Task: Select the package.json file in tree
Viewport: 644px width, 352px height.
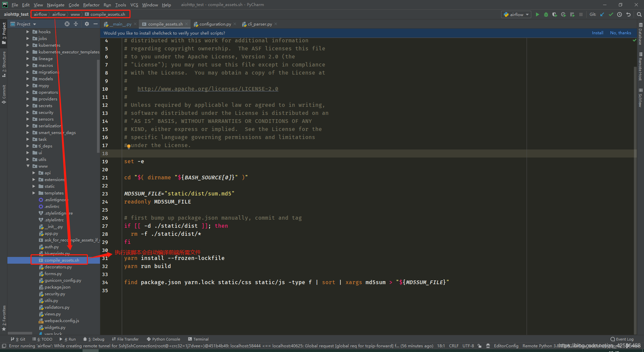Action: point(57,287)
